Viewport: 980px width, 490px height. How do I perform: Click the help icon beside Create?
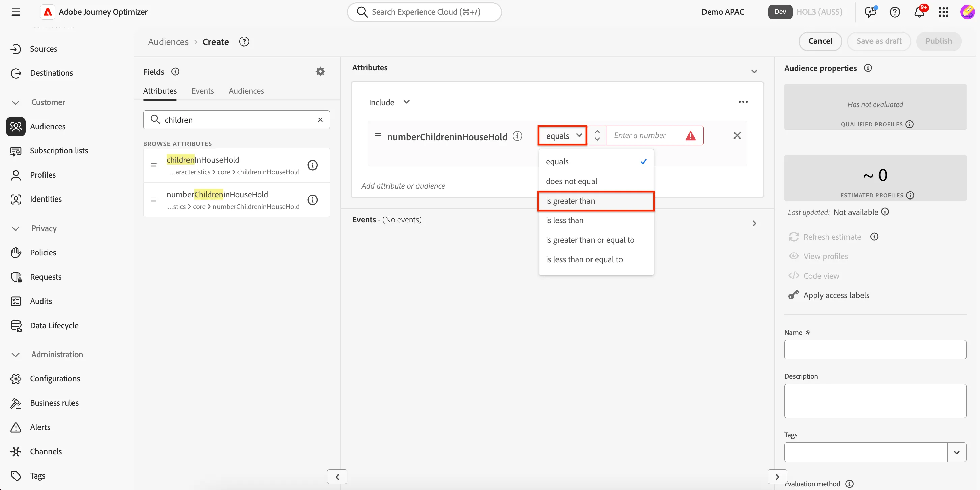click(x=244, y=41)
